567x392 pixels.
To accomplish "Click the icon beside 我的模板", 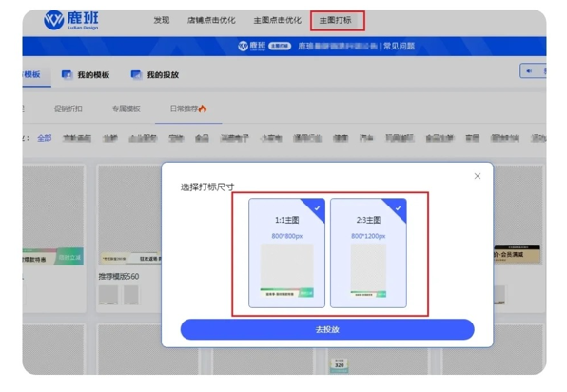I will click(x=67, y=74).
